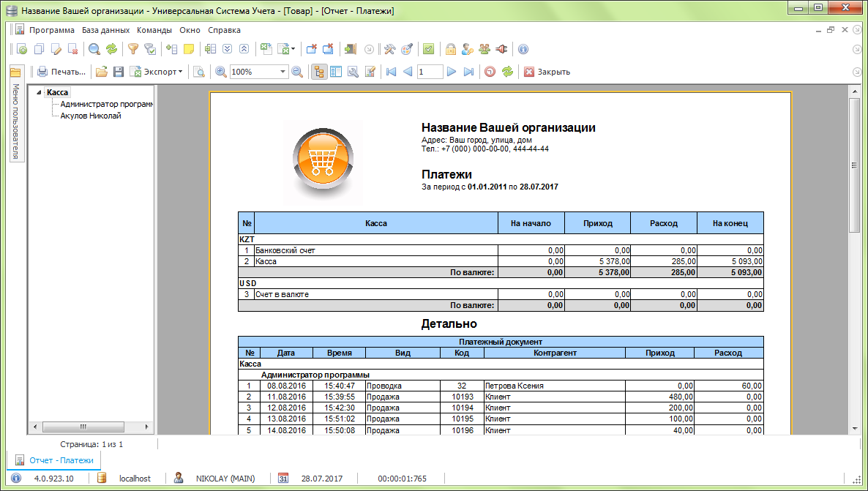Viewport: 868px width, 491px height.
Task: Click the user icon beside NIKOLAY (MAIN)
Action: 179,478
